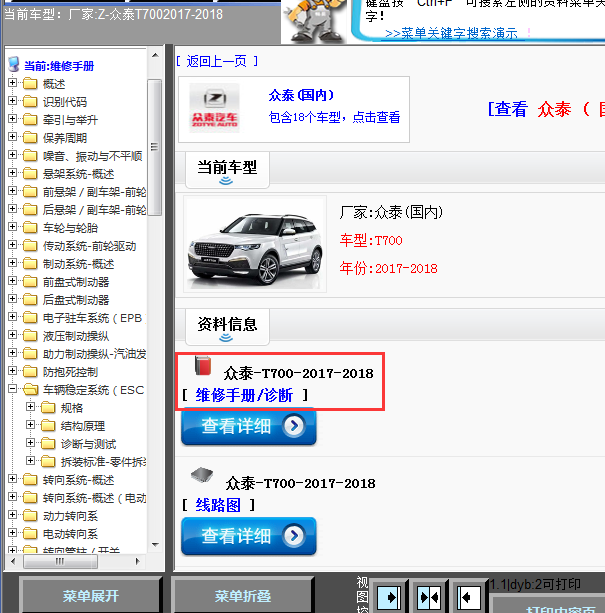Click the 前盘式制动器 folder icon

(30, 282)
